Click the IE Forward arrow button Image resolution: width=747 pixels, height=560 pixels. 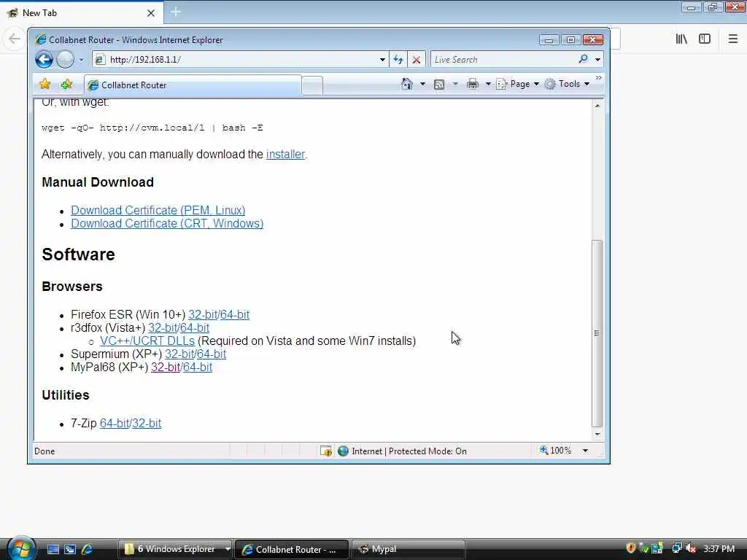tap(65, 60)
